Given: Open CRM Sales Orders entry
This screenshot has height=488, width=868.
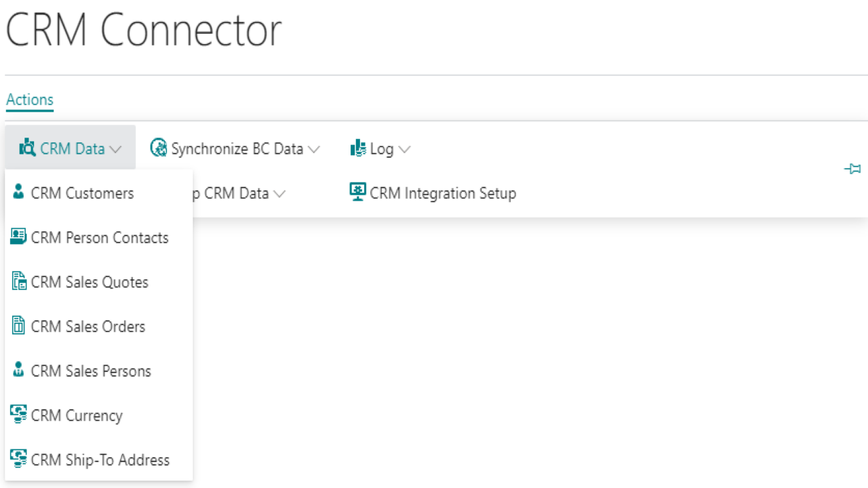Looking at the screenshot, I should tap(99, 326).
